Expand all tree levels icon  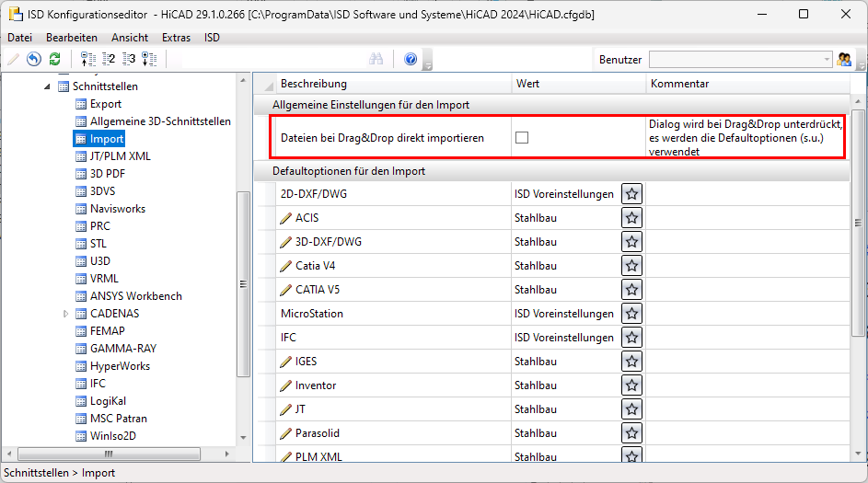coord(149,59)
